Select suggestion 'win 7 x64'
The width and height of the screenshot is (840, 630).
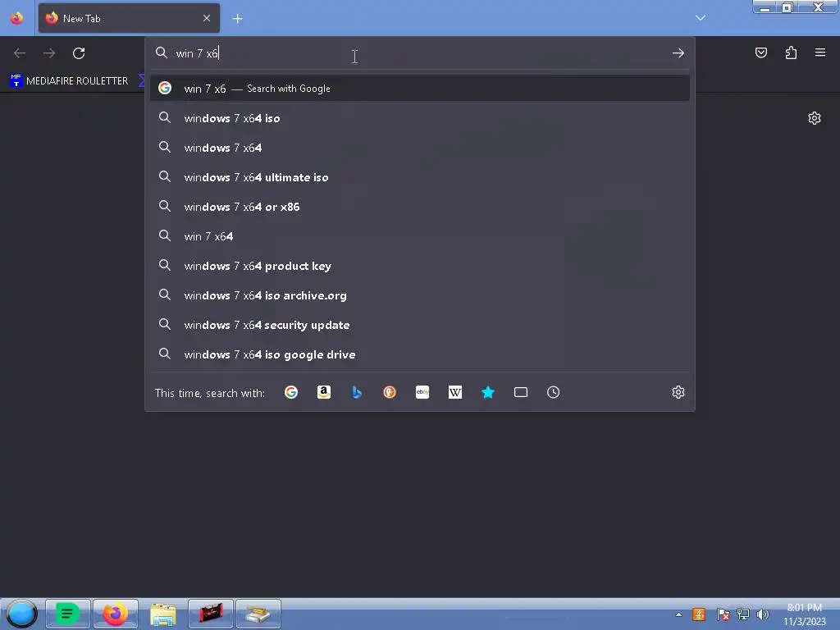tap(420, 235)
